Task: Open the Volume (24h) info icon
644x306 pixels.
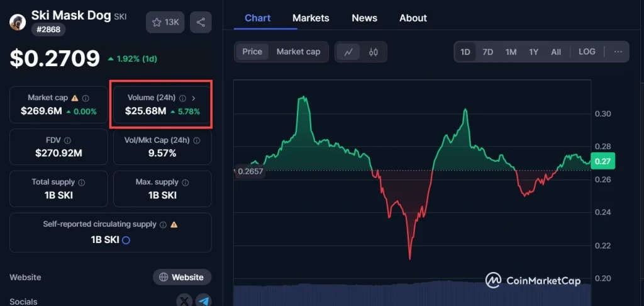Action: tap(183, 98)
